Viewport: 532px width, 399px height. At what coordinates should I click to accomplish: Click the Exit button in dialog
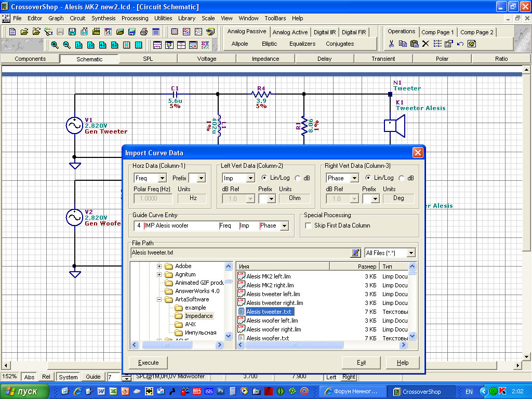[362, 363]
